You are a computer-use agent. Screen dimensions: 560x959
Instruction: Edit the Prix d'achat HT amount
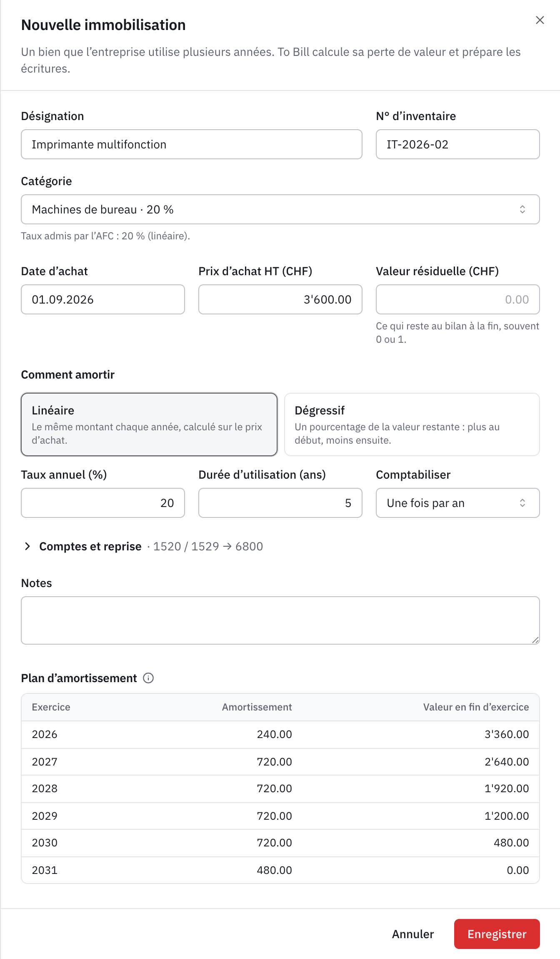point(280,299)
